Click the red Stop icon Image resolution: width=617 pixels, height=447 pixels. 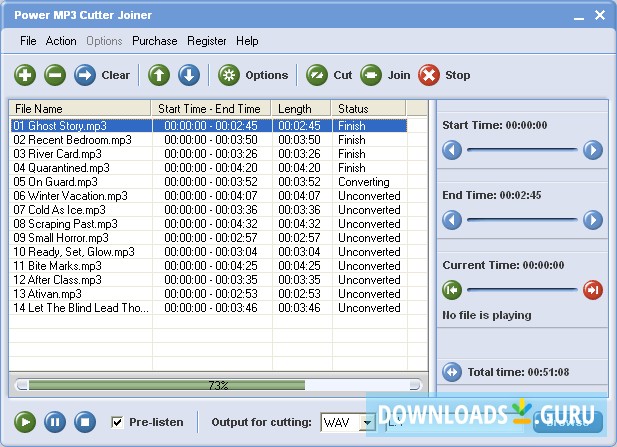pos(429,75)
